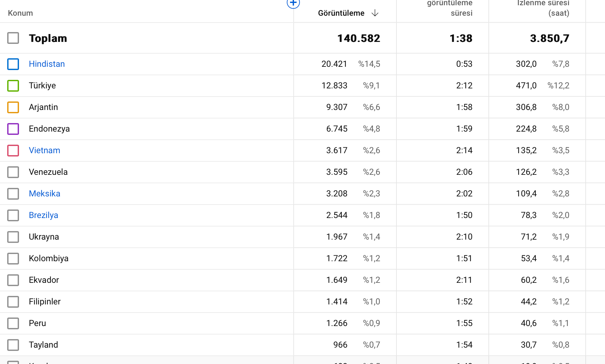Select the Kolombiya row label
605x364 pixels.
point(48,258)
